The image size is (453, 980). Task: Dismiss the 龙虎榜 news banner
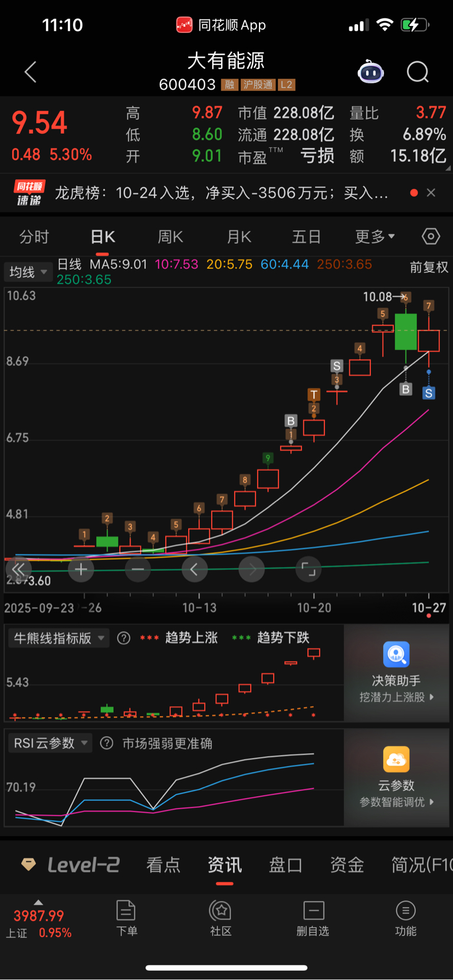(x=431, y=193)
